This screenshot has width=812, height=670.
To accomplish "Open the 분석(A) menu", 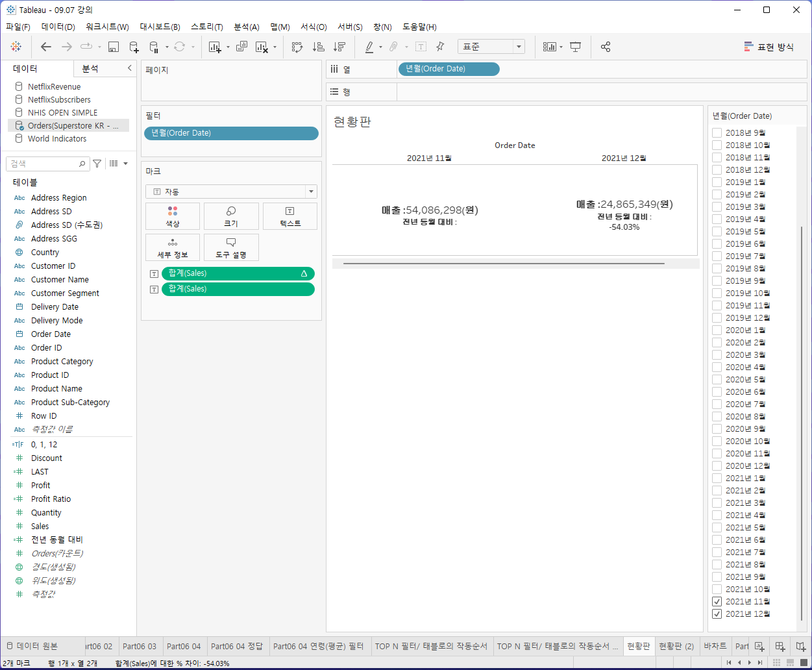I will [246, 27].
